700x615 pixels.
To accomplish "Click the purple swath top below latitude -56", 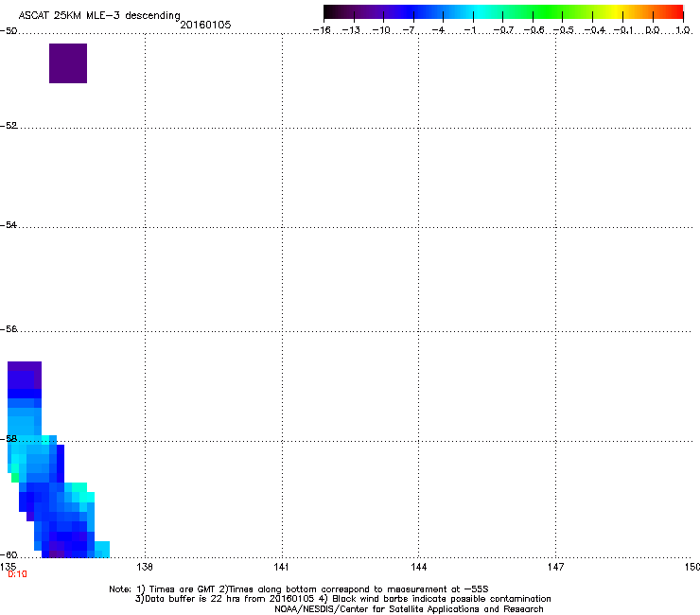I will point(25,376).
